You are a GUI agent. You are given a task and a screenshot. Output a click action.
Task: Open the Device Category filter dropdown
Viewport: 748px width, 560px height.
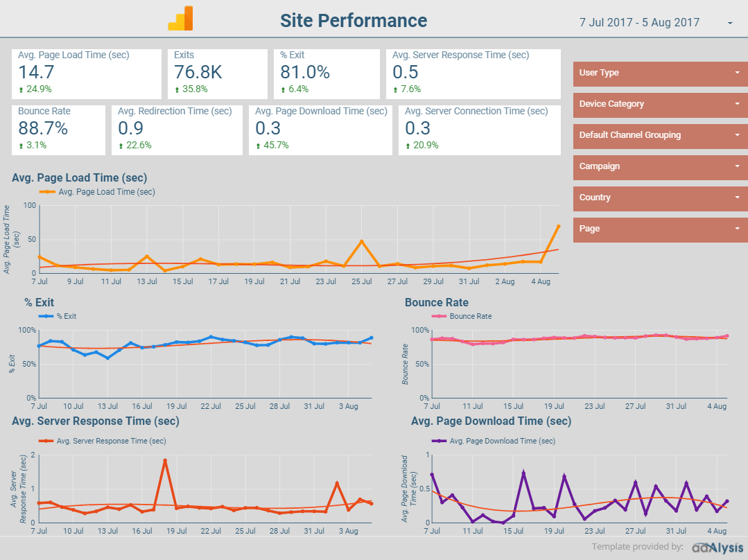pyautogui.click(x=660, y=104)
